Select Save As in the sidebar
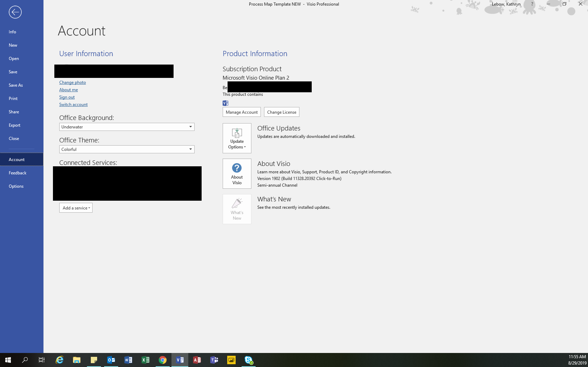588x367 pixels. coord(16,85)
